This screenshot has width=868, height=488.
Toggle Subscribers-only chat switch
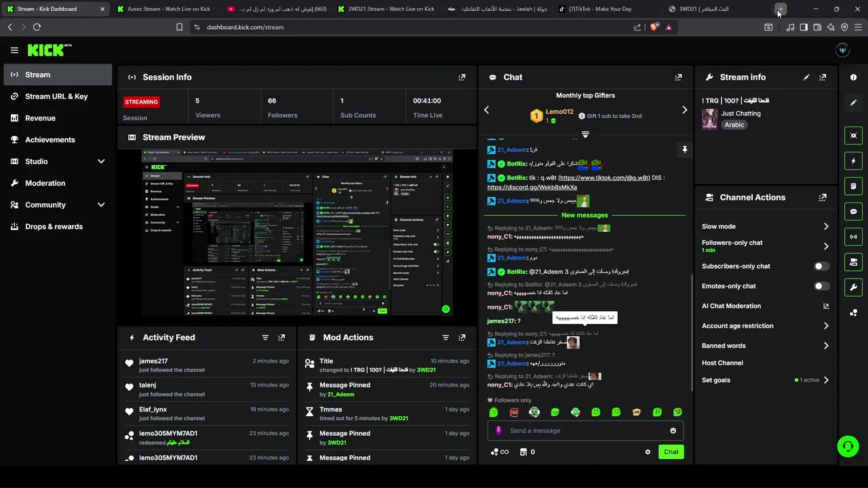pos(821,266)
